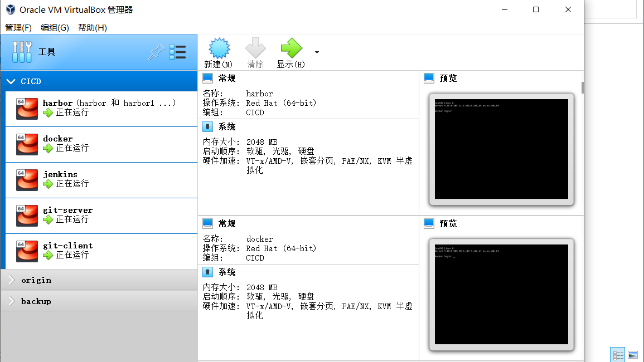Open harbor's 常规 section heading
The height and width of the screenshot is (362, 644).
227,78
